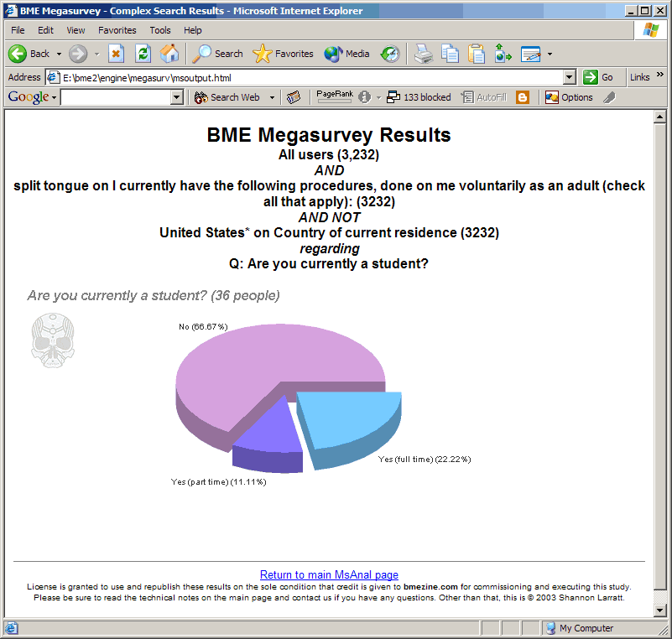Open the Search Web dropdown arrow
Image resolution: width=672 pixels, height=639 pixels.
tap(272, 97)
